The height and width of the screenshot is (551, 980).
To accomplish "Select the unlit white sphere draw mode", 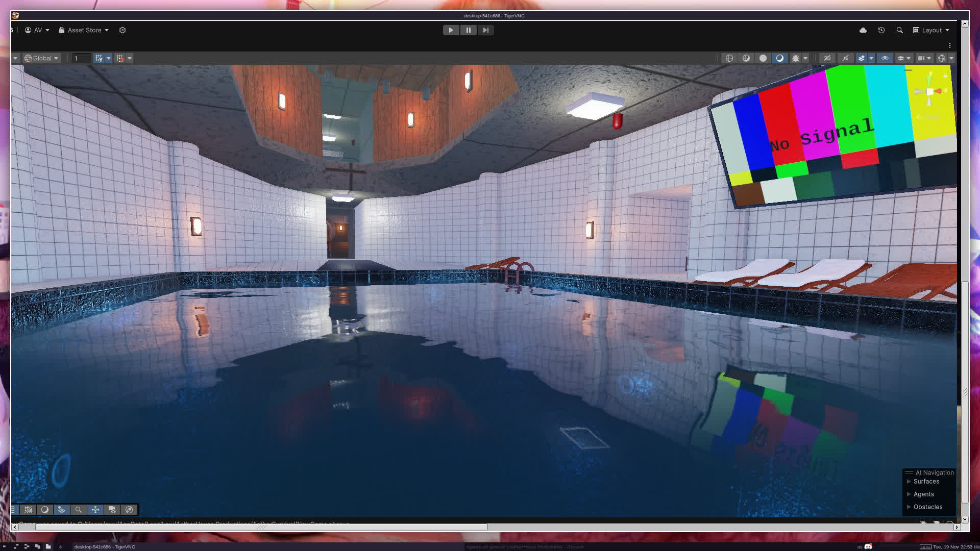I will [763, 58].
